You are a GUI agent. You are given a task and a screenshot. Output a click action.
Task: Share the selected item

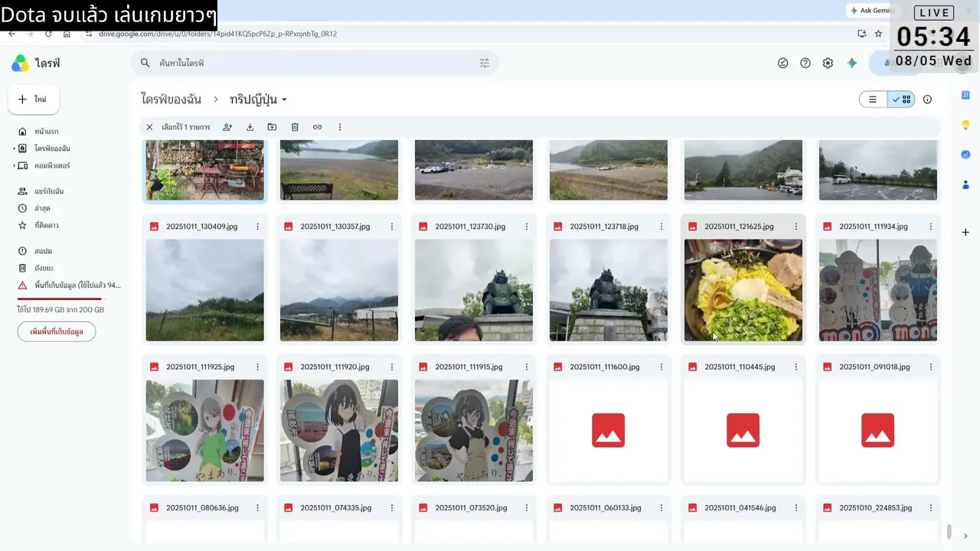pos(227,127)
